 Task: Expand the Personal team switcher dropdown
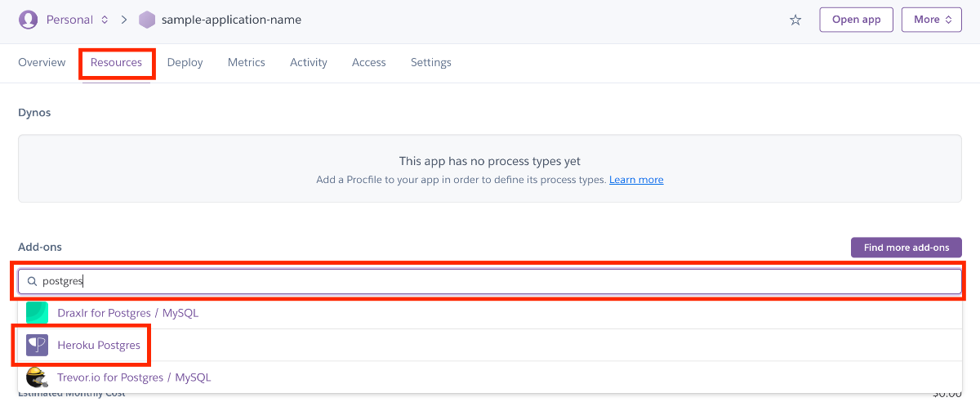105,20
